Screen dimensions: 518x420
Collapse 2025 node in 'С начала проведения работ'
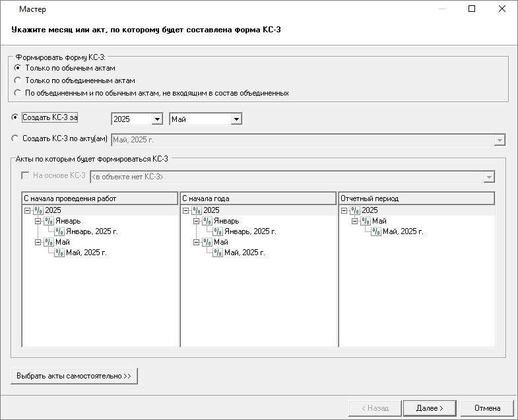click(28, 210)
